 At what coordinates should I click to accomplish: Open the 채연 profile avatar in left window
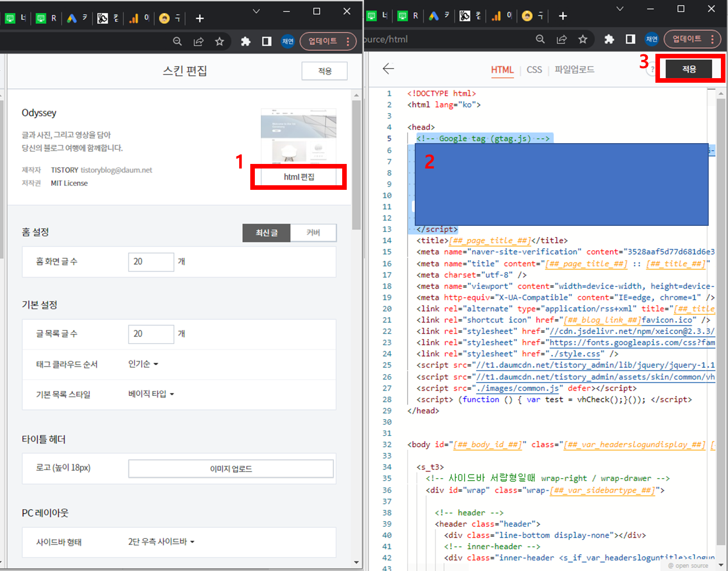[288, 42]
